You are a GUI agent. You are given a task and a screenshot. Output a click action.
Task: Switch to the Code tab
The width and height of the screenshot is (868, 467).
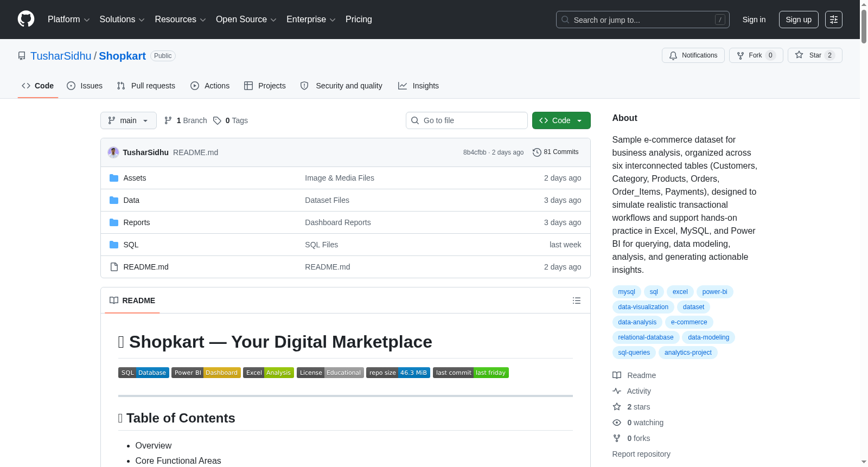point(38,86)
